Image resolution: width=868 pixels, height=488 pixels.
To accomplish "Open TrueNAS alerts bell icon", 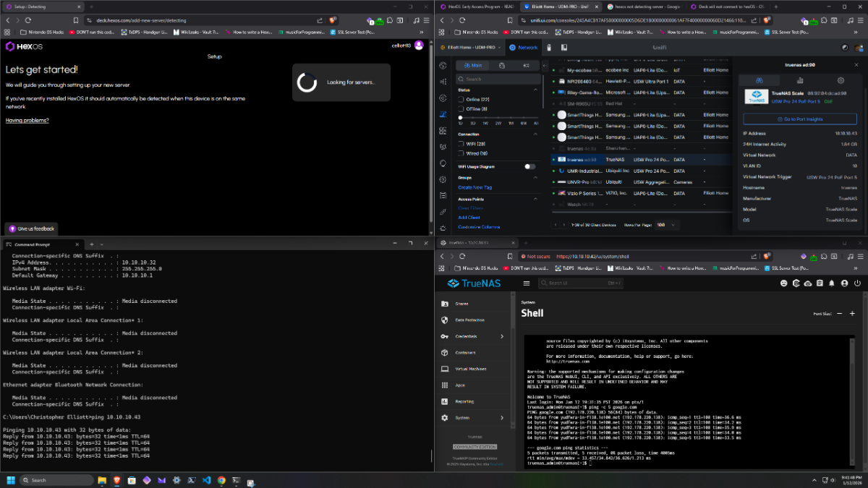I will (833, 283).
